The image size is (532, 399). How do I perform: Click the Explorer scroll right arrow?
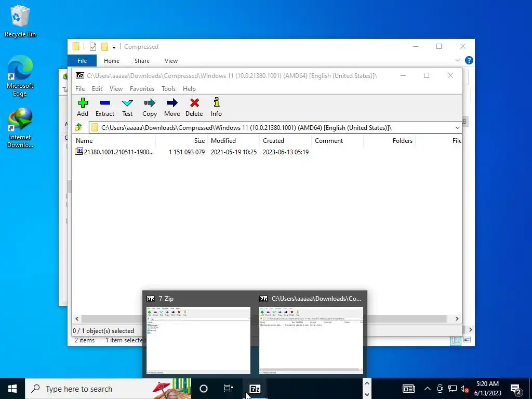pos(470,329)
